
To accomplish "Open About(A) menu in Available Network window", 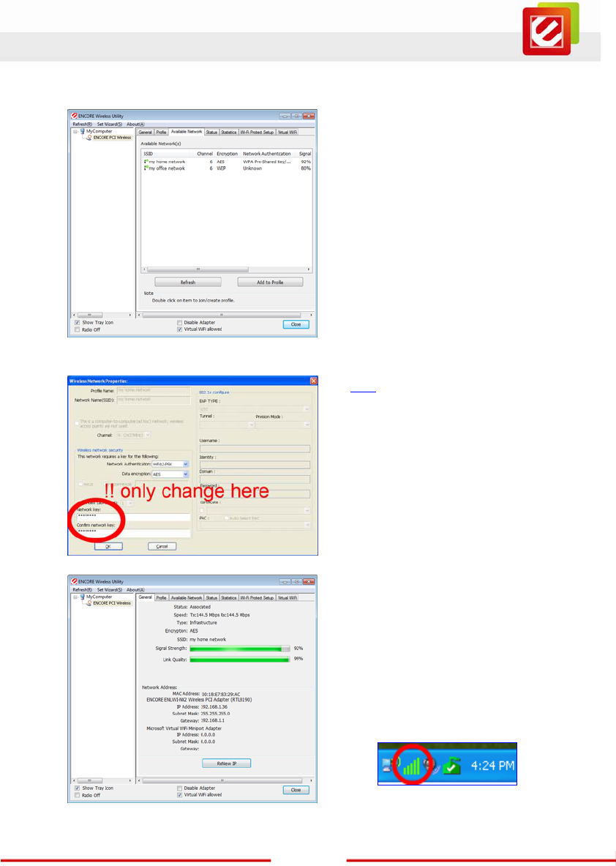I will (x=136, y=125).
